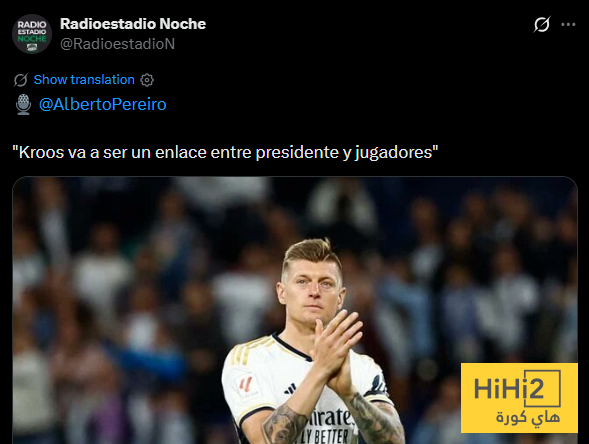Click the Kroos quote tweet text
This screenshot has height=444, width=589.
(225, 153)
